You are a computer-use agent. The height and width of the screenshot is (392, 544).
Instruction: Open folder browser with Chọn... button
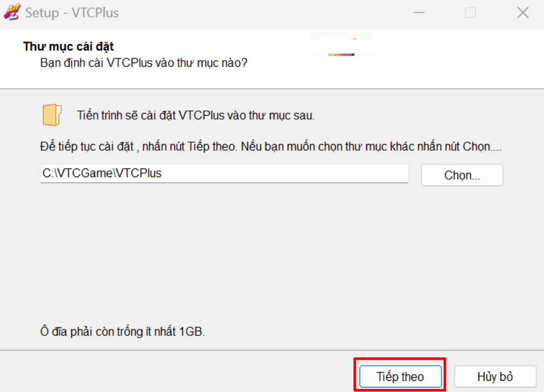[x=462, y=175]
